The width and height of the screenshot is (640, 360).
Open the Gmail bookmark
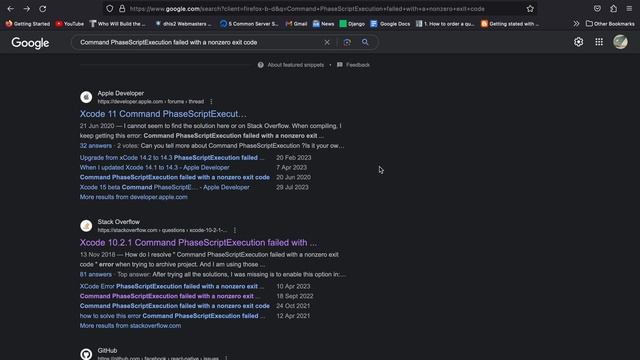point(296,24)
